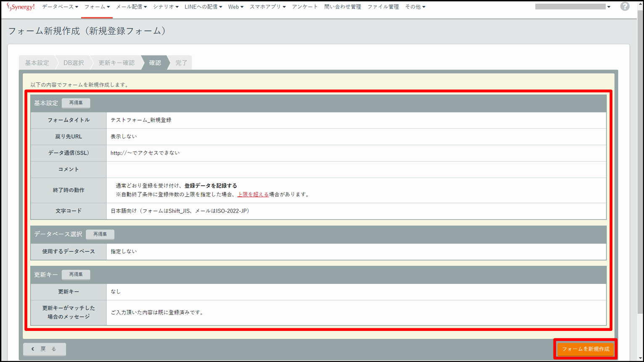This screenshot has height=362, width=644.
Task: Expand the その他 menu
Action: 415,7
